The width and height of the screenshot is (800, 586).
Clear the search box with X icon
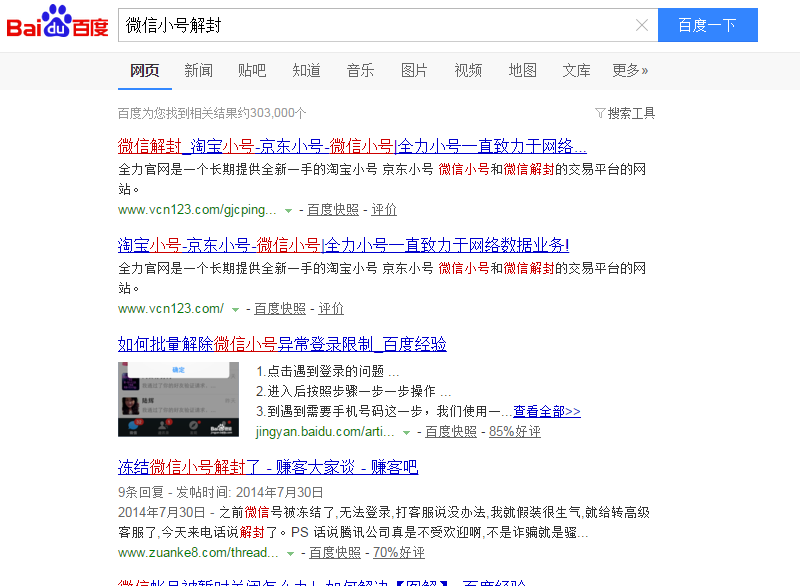(x=642, y=25)
